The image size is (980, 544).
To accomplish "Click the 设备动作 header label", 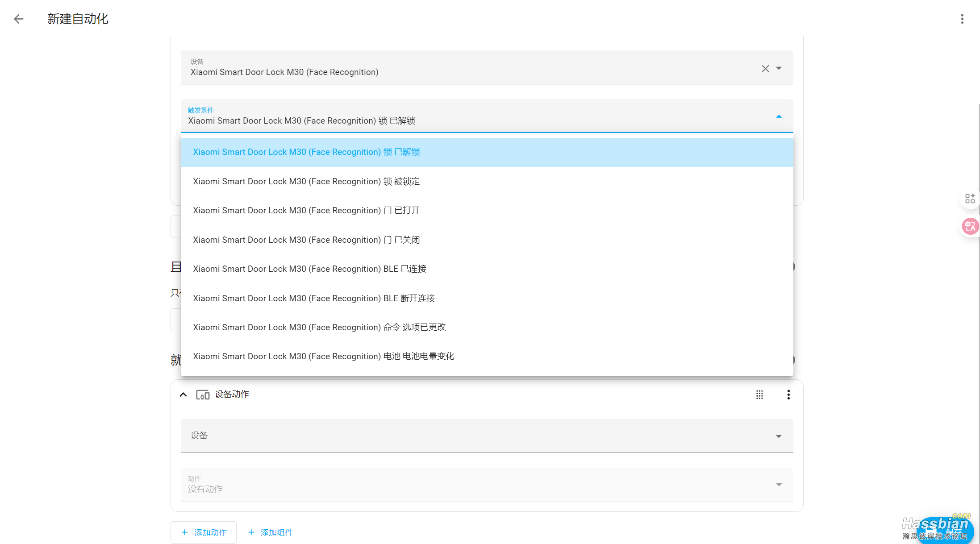I will click(232, 395).
